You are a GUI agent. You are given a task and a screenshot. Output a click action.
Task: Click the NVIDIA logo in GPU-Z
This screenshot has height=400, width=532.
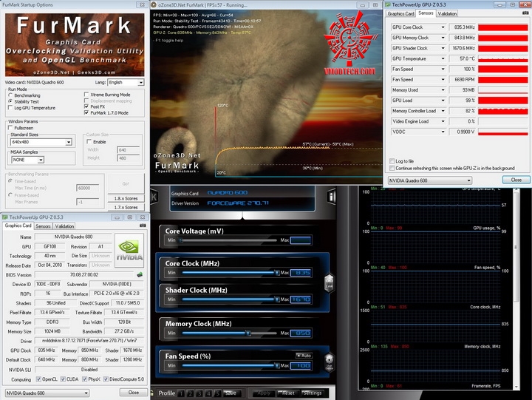click(x=129, y=251)
